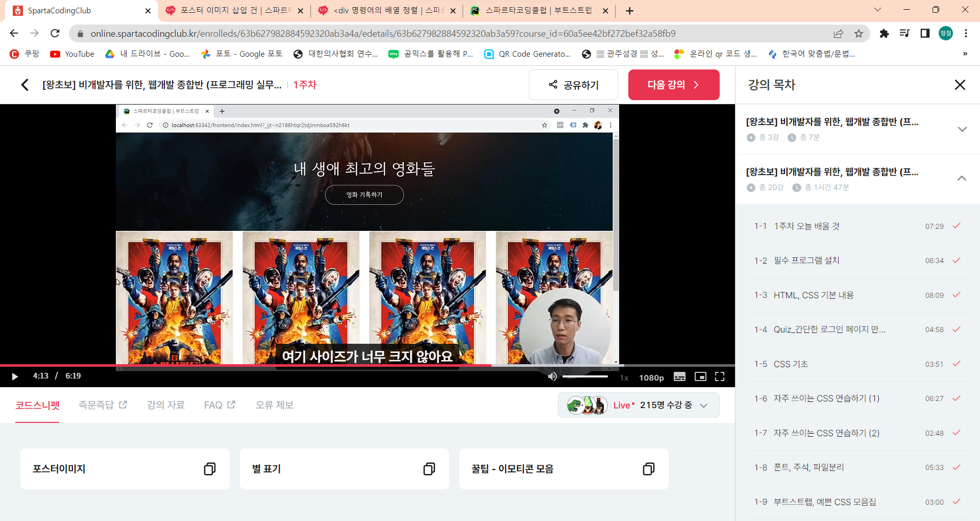Copy the 꿀팁 - 이모티콘 모음 snippet
This screenshot has height=521, width=980.
(648, 469)
